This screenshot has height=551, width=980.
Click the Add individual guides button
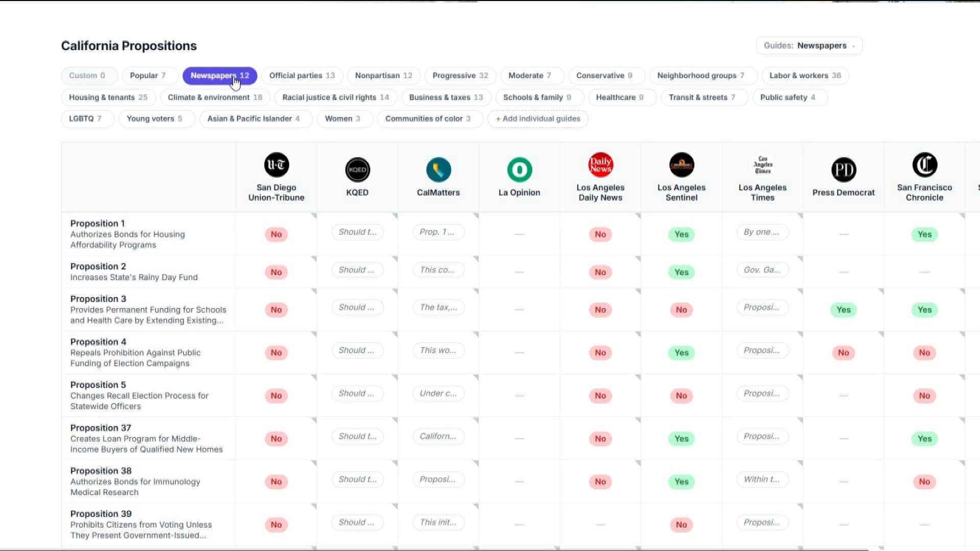pyautogui.click(x=538, y=119)
